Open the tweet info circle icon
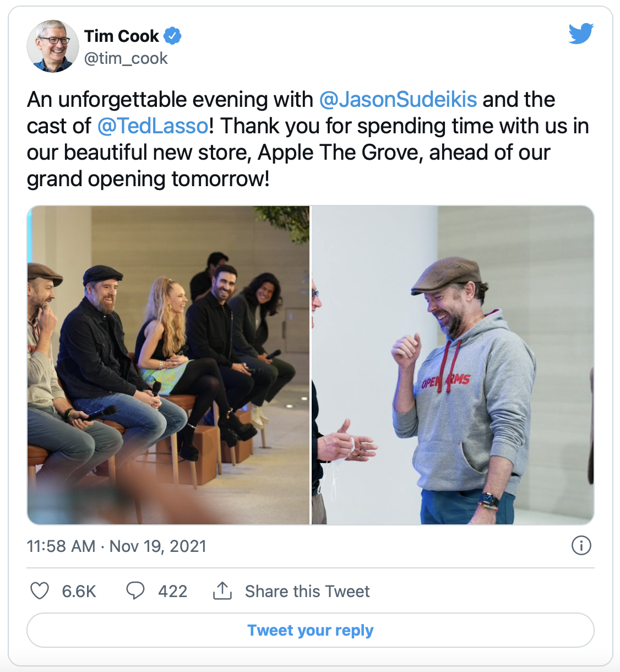Image resolution: width=620 pixels, height=672 pixels. tap(581, 545)
